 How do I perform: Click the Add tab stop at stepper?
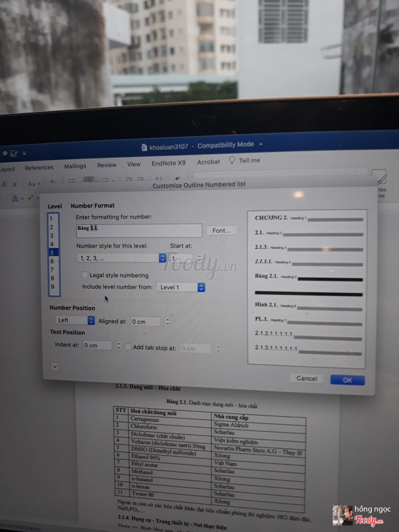point(218,348)
